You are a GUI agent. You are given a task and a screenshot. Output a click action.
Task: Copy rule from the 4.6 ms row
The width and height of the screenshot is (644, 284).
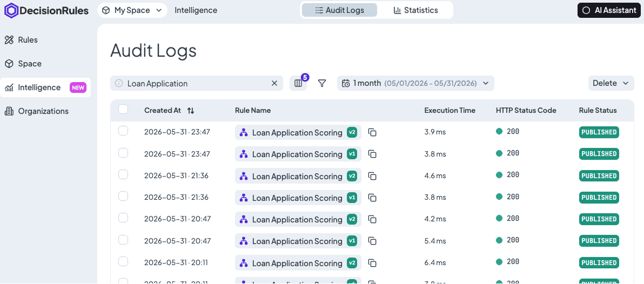pyautogui.click(x=373, y=175)
